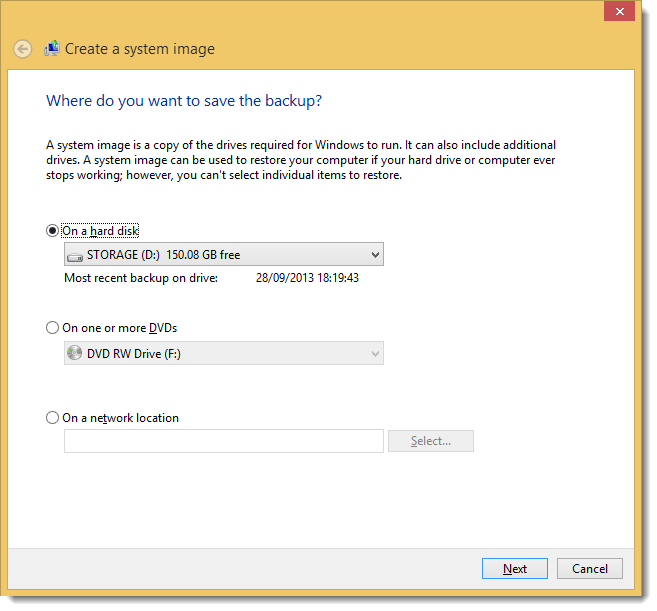The width and height of the screenshot is (657, 611).
Task: Click the Next button
Action: pyautogui.click(x=515, y=569)
